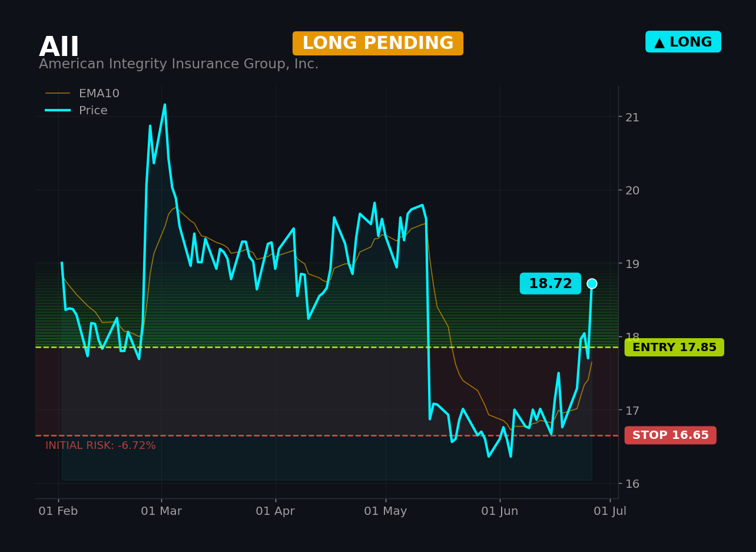Image resolution: width=756 pixels, height=552 pixels.
Task: Select the 01 Jun date axis label
Action: 500,511
